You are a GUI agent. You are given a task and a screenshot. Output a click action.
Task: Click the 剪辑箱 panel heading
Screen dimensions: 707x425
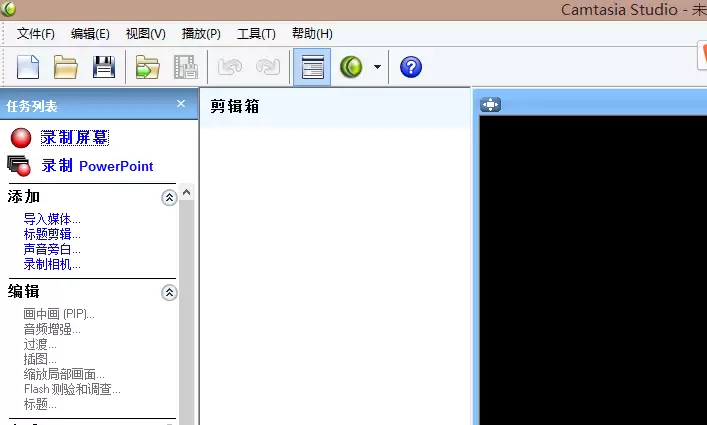point(235,106)
